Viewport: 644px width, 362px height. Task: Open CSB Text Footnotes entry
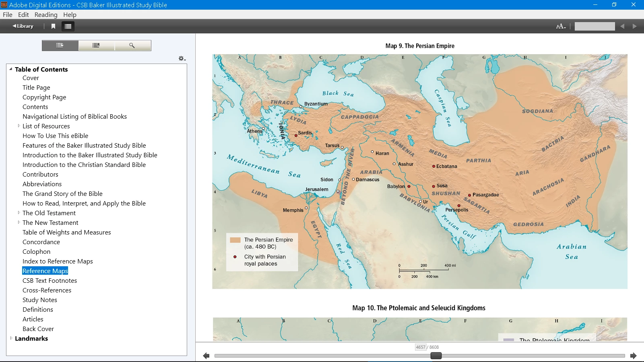pyautogui.click(x=50, y=281)
